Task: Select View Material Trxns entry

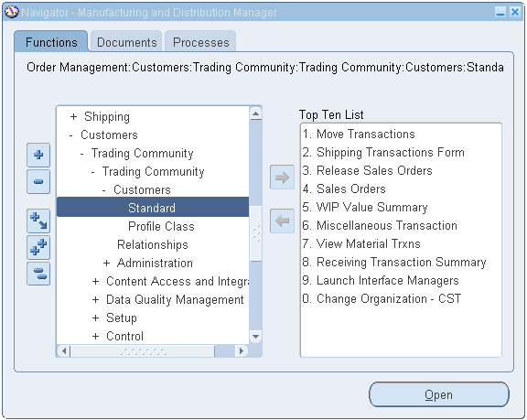Action: tap(361, 244)
